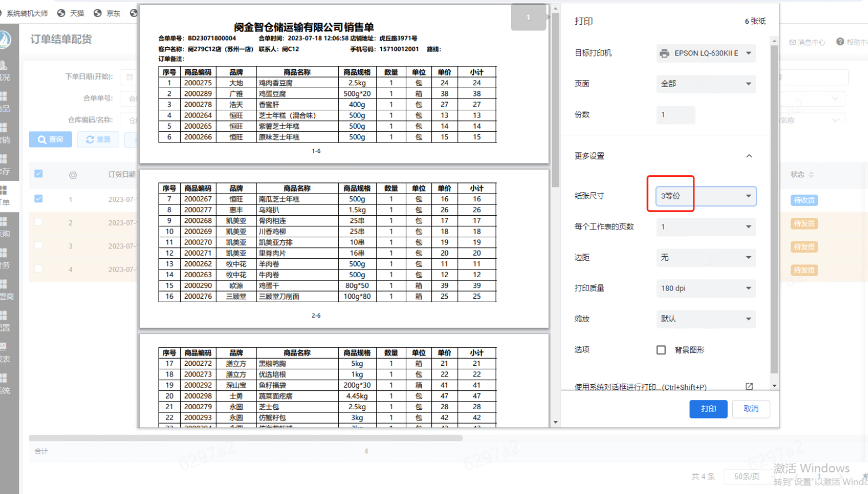Click the preview scrollbar down arrow
868x494 pixels.
pos(555,422)
